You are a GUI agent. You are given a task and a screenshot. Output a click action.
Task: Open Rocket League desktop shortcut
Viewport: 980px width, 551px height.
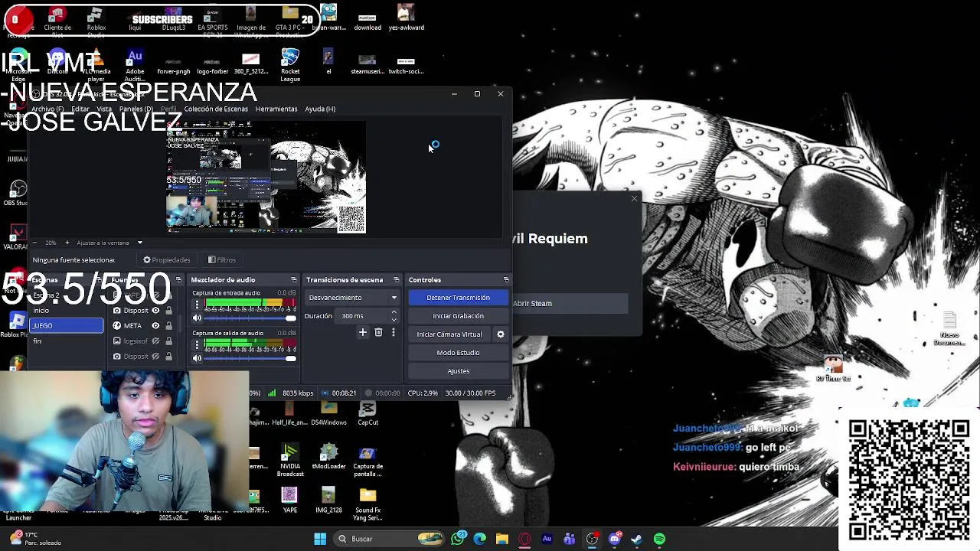290,65
